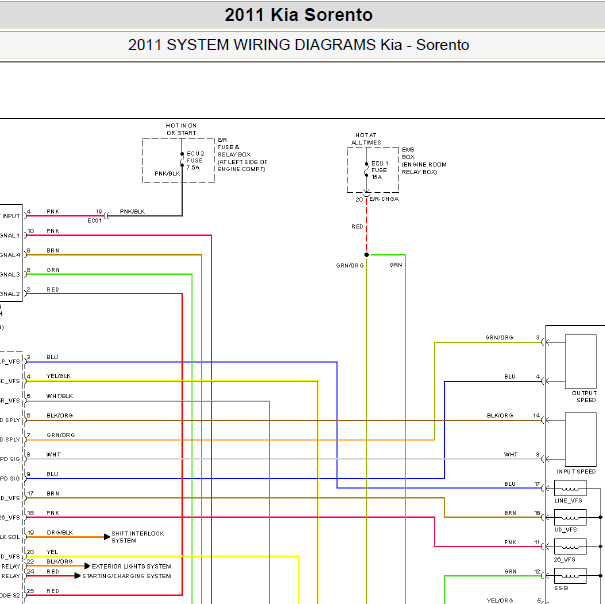Select the RED label beside the dashed wire
Viewport: 605px width, 604px height.
point(357,227)
